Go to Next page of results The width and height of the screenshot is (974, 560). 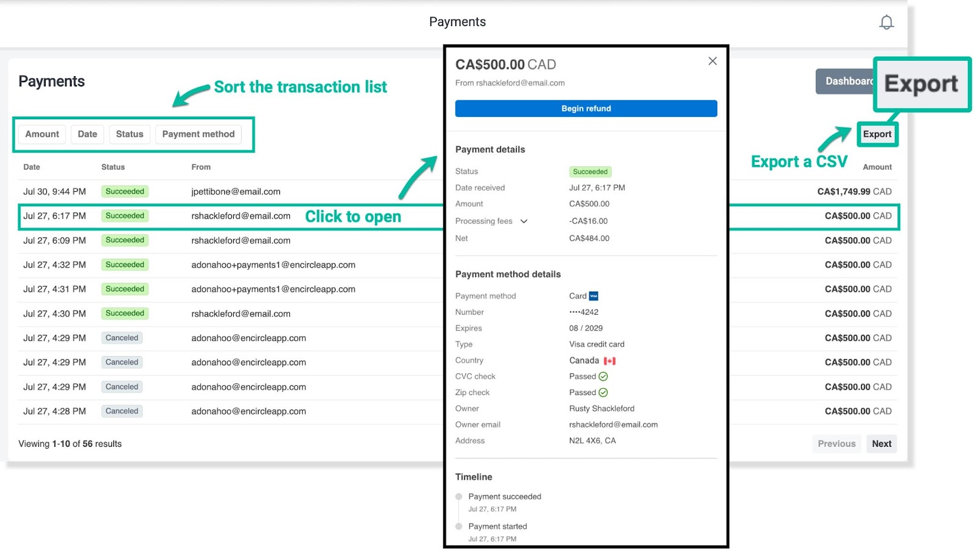tap(881, 444)
